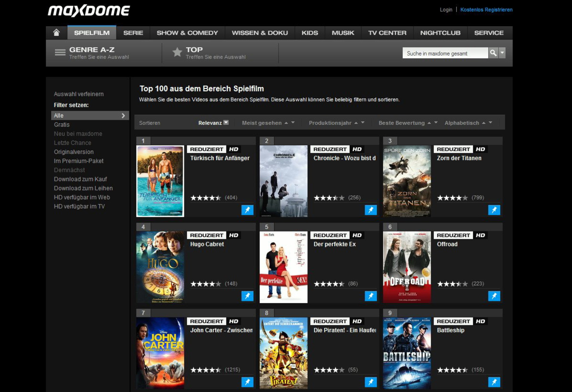The image size is (572, 392).
Task: Go to the home icon tab
Action: coord(56,33)
